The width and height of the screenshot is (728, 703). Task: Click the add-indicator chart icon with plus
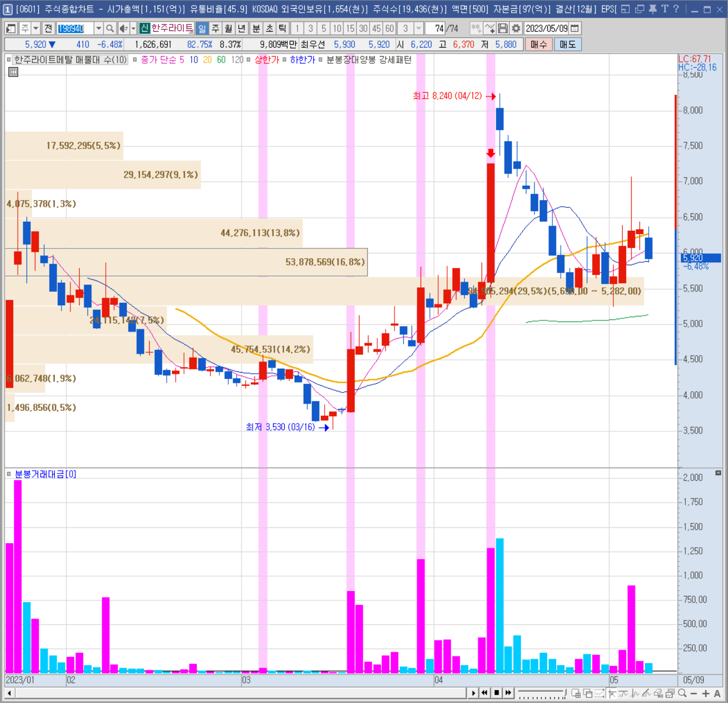coord(490,28)
